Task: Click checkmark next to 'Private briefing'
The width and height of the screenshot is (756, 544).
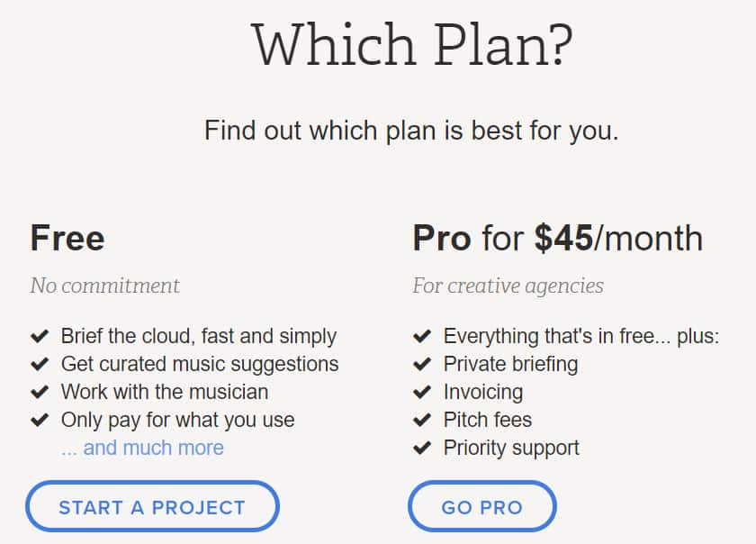Action: [x=421, y=365]
